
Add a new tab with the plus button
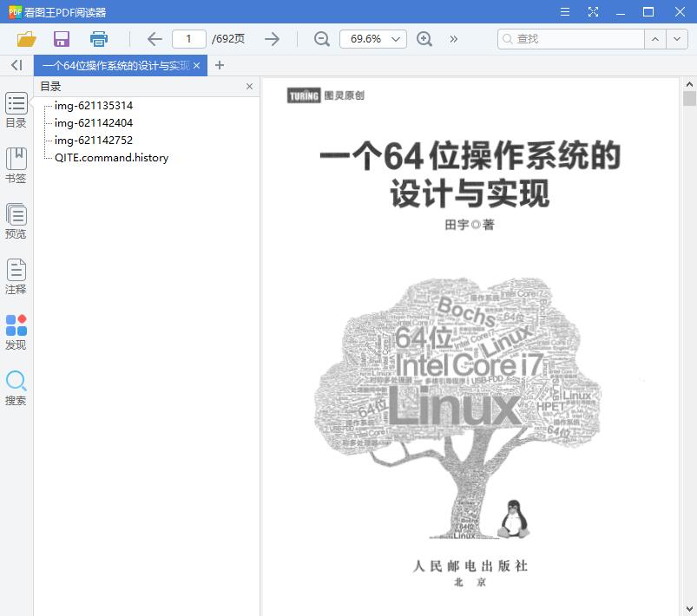tap(219, 65)
